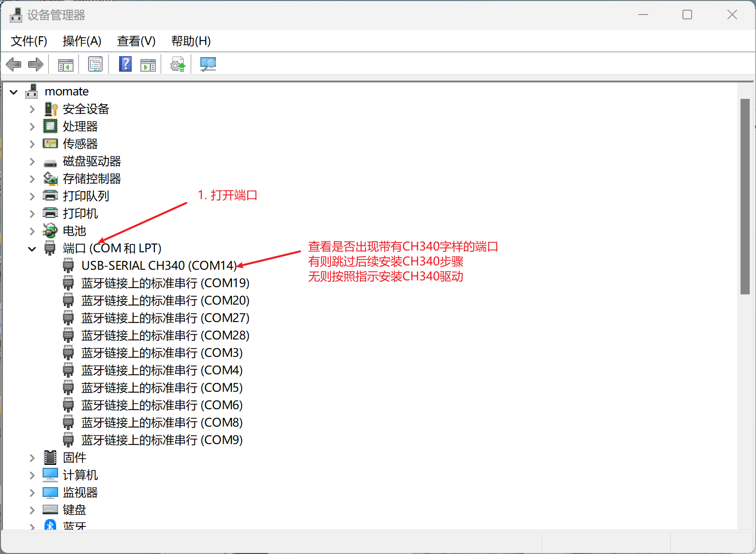Open the blue Help question-mark icon

(x=125, y=64)
